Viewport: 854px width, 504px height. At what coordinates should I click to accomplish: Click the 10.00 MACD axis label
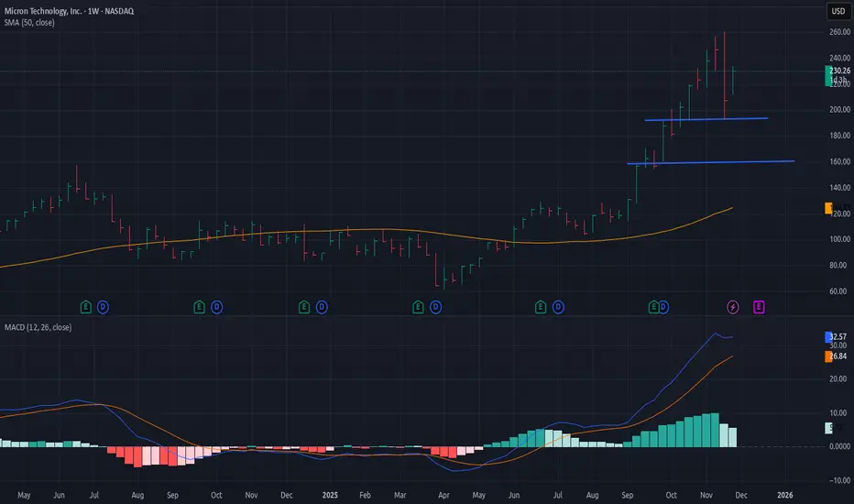(x=840, y=413)
